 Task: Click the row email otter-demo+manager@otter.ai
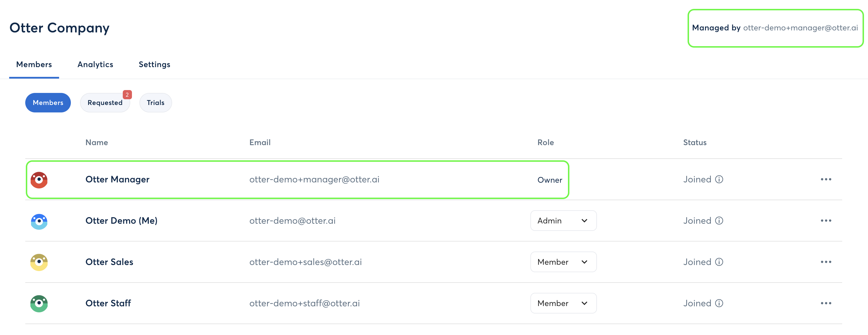[314, 180]
